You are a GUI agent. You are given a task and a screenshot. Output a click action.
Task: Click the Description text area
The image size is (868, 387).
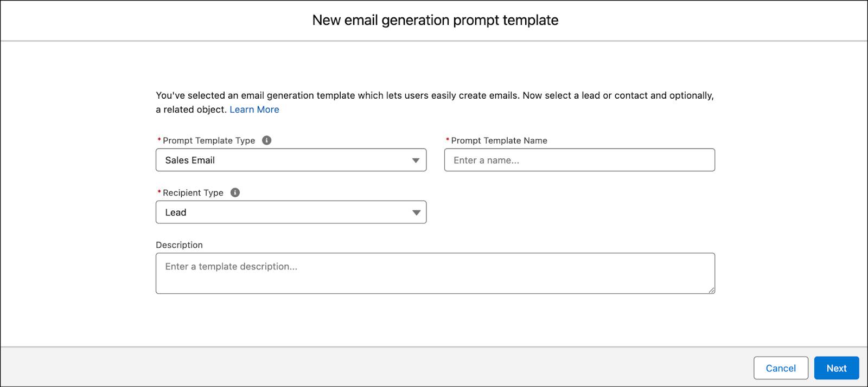pos(434,273)
